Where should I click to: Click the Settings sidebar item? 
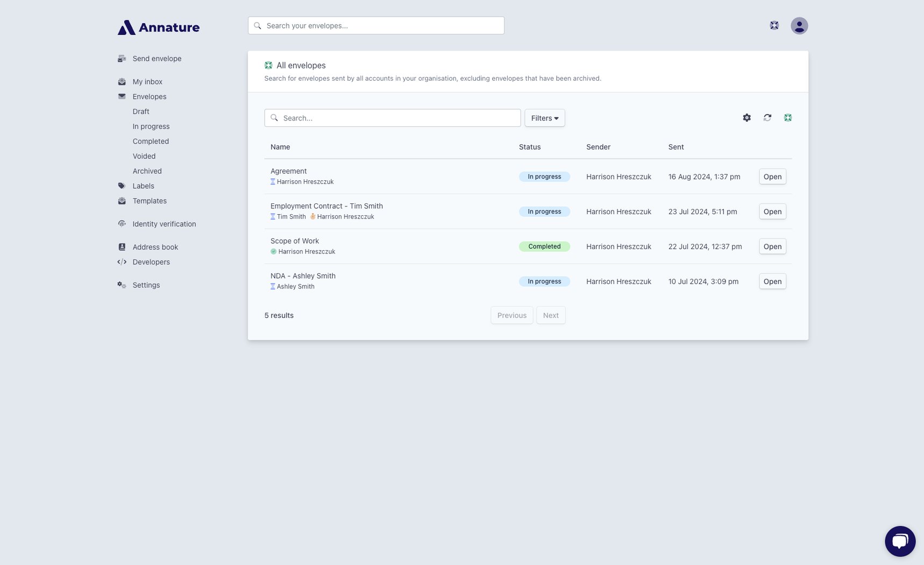(146, 285)
